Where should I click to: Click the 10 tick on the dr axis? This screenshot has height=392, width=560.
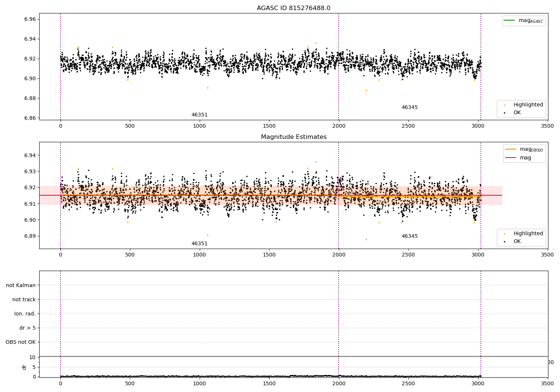pyautogui.click(x=32, y=357)
